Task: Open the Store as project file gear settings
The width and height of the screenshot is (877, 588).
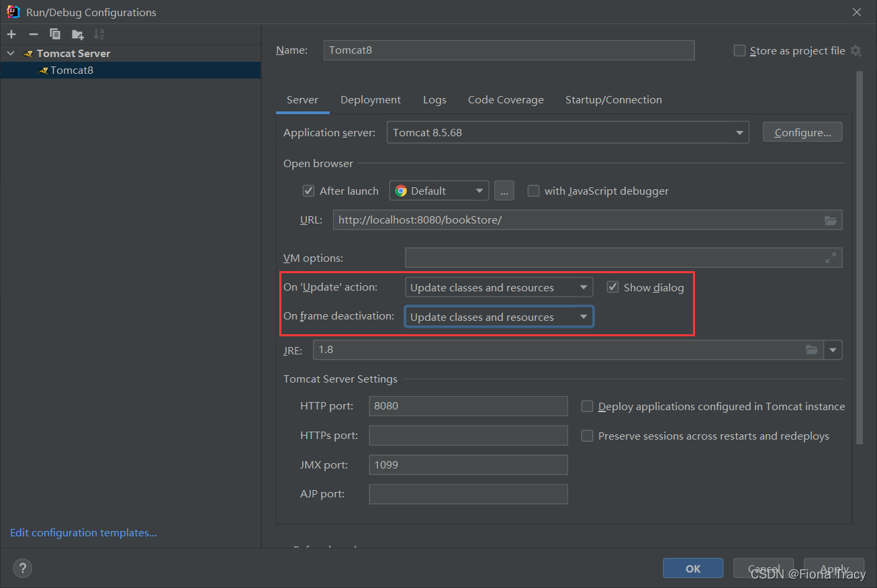Action: (856, 51)
